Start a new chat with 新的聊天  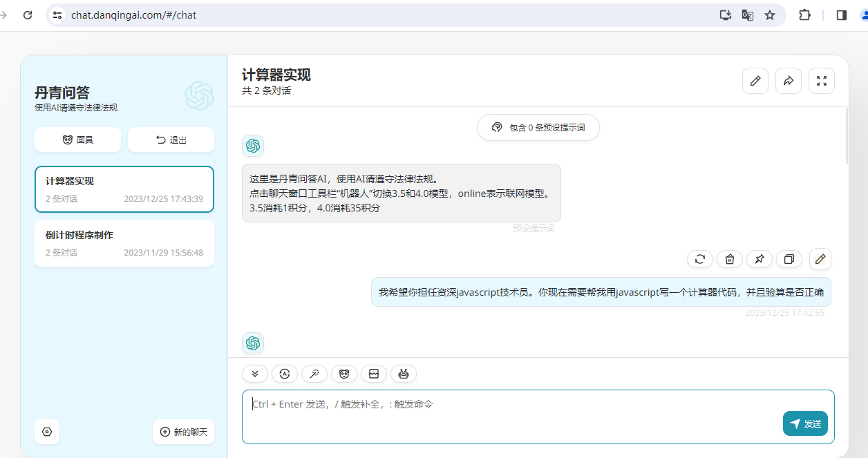click(x=183, y=432)
